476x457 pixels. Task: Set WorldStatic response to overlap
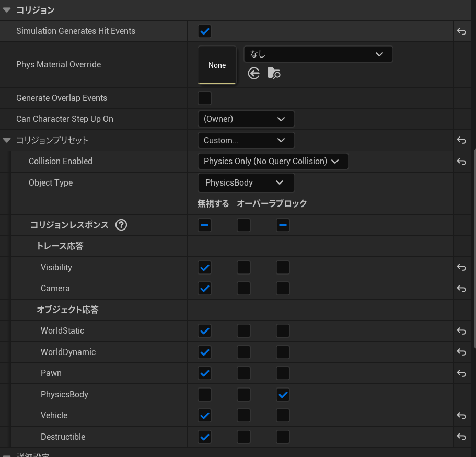click(x=243, y=330)
